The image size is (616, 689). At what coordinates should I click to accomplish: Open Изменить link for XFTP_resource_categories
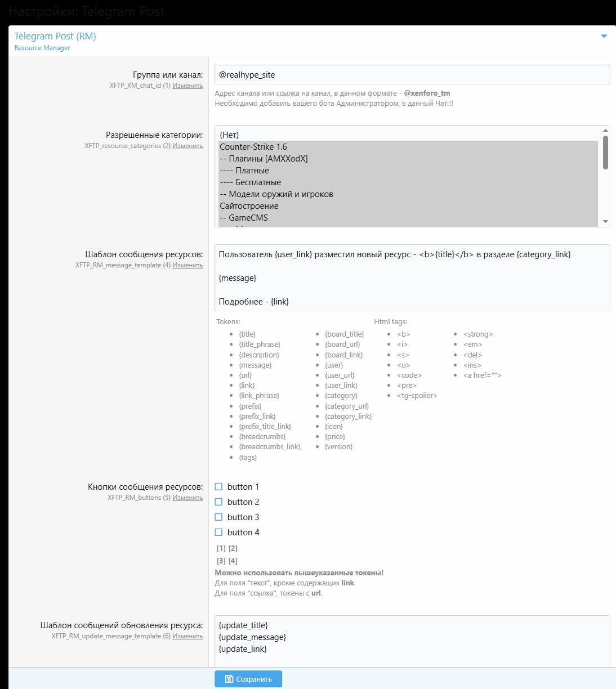coord(188,146)
